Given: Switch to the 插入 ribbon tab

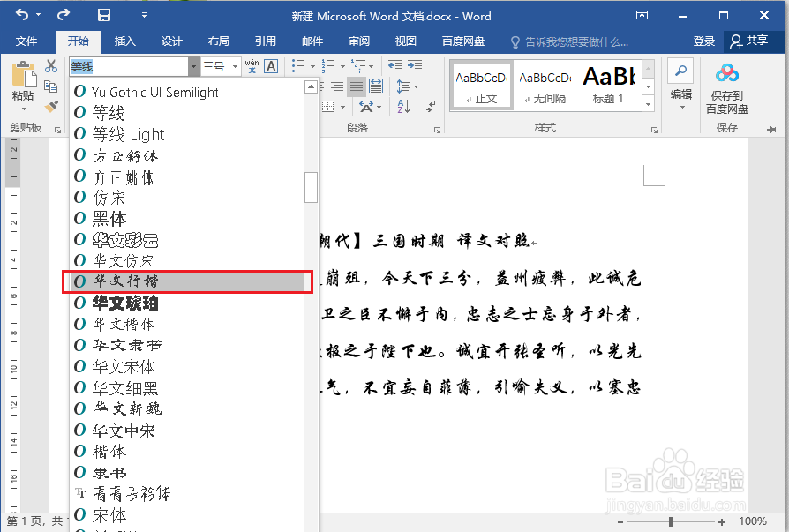Looking at the screenshot, I should (124, 41).
